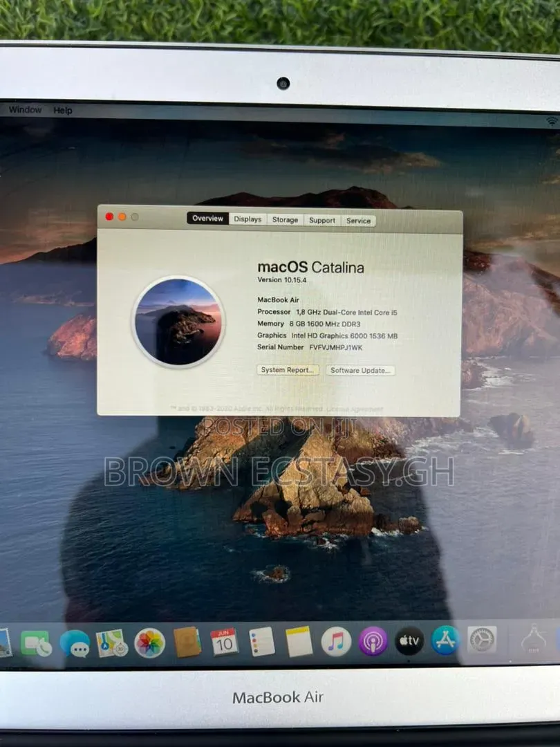Click serial number FVFVJMHPJ1WK

coord(336,348)
